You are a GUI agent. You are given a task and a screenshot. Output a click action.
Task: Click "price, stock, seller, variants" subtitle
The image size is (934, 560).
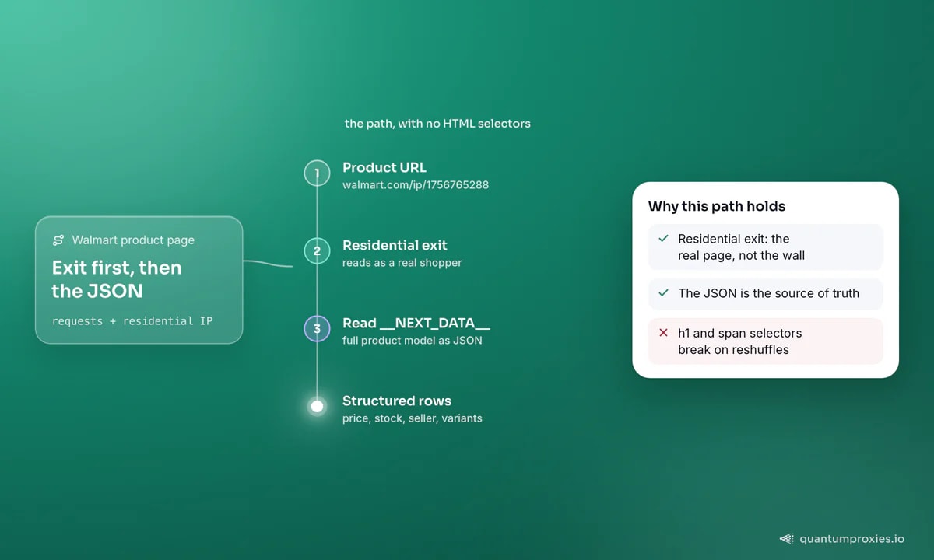click(413, 418)
